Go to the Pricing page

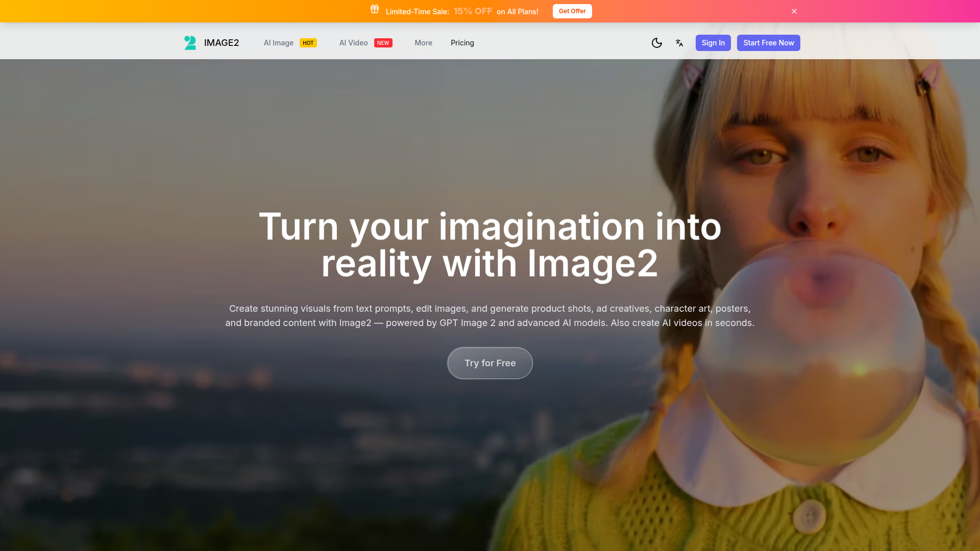point(462,43)
